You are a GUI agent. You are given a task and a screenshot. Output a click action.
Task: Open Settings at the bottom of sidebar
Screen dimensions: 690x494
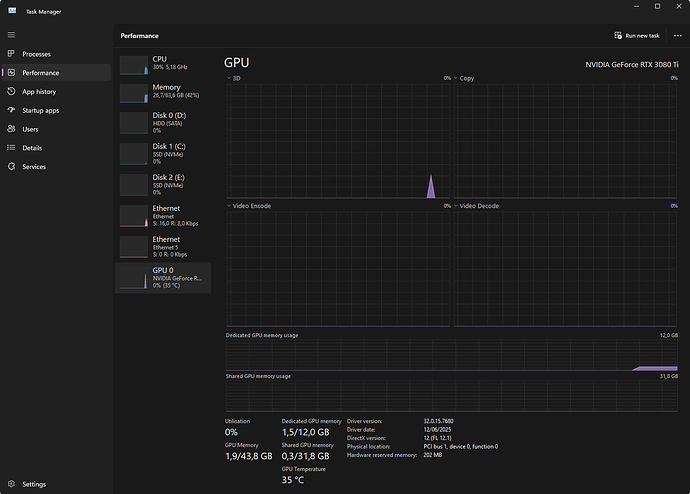click(x=56, y=484)
